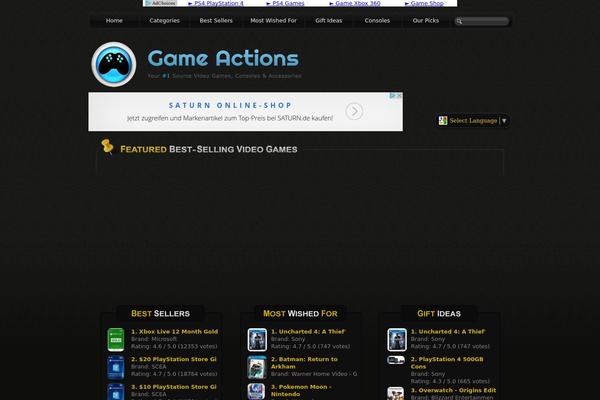Open the Best Sellers menu
Image resolution: width=600 pixels, height=400 pixels.
pyautogui.click(x=216, y=21)
